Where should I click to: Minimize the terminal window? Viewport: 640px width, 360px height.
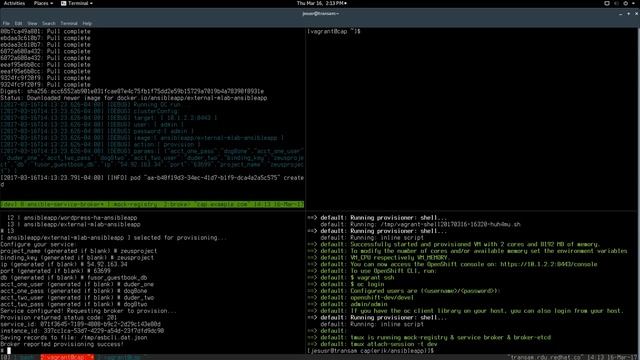pos(621,14)
